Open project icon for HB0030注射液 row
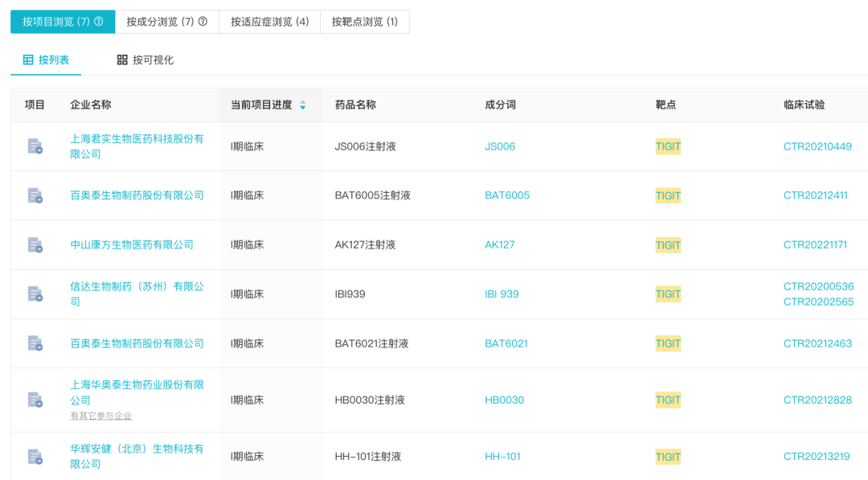The height and width of the screenshot is (480, 868). pyautogui.click(x=35, y=400)
